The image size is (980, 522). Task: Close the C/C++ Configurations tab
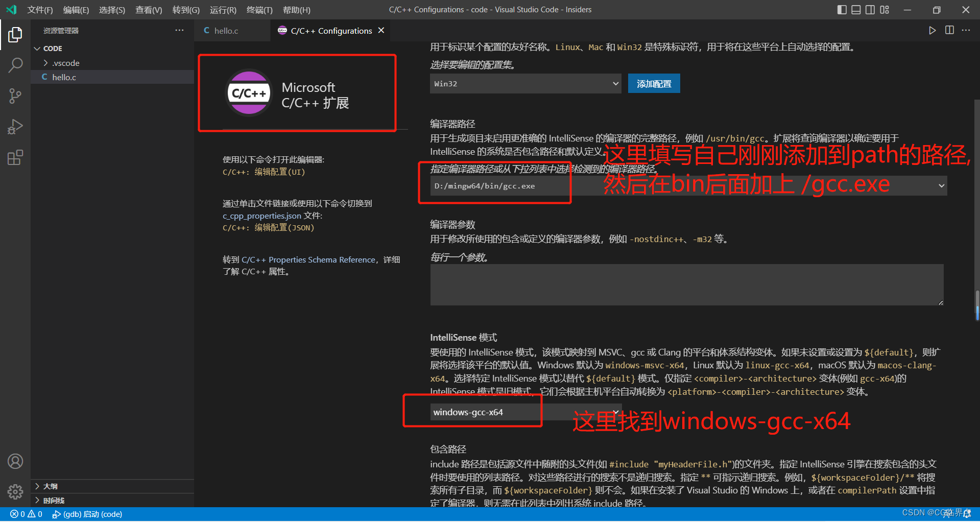(x=381, y=31)
